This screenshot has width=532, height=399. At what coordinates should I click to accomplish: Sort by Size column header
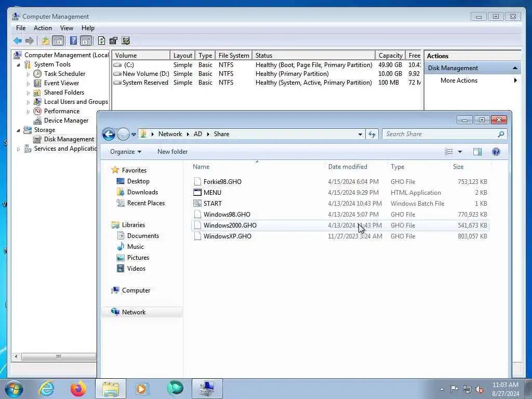pos(470,167)
